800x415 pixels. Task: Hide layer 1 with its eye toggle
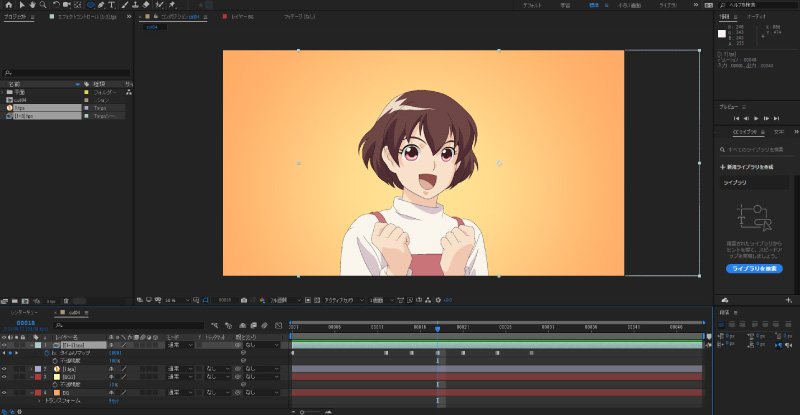click(x=4, y=346)
